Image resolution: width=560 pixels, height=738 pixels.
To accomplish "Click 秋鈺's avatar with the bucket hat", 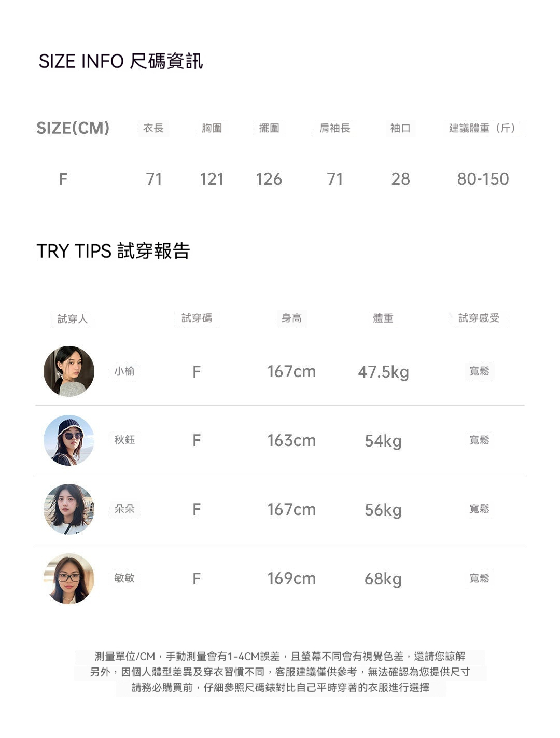I will 69,440.
